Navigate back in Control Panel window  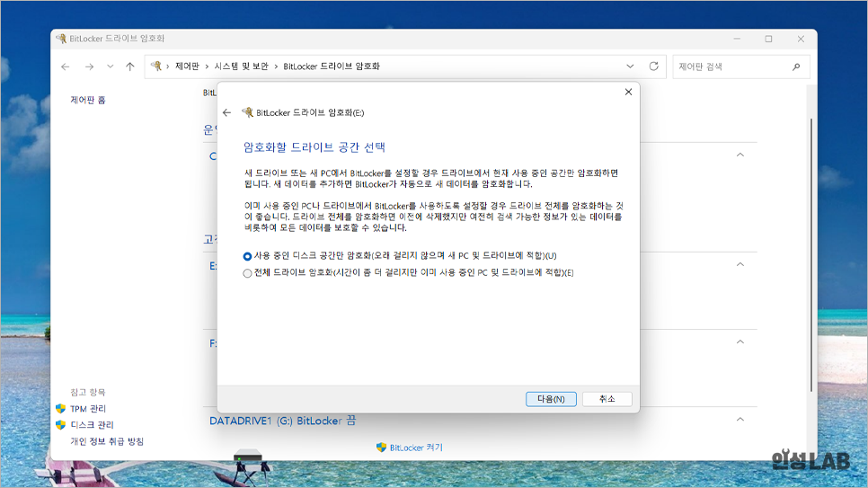click(x=66, y=67)
